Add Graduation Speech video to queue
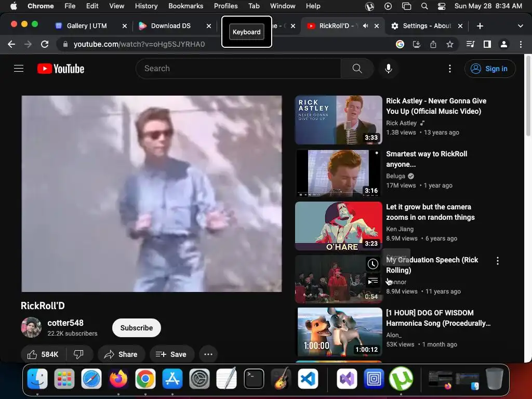Image resolution: width=532 pixels, height=399 pixels. [373, 281]
